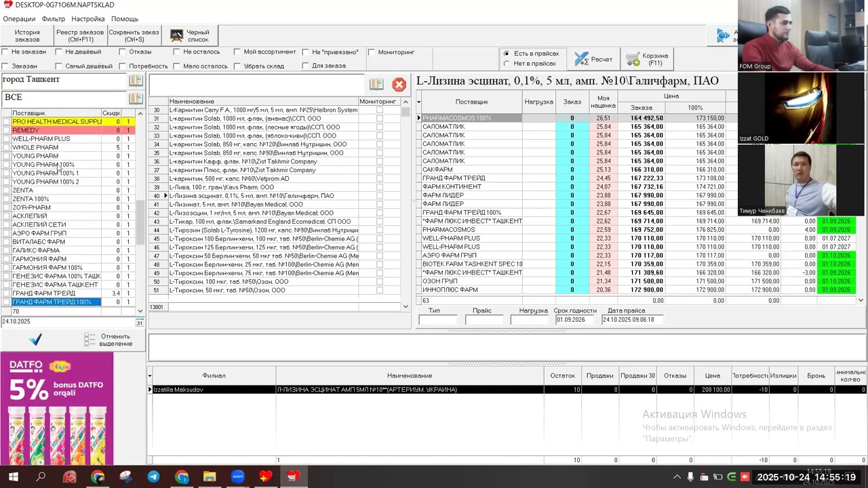Open the shopping cart app on the taskbar

[293, 477]
